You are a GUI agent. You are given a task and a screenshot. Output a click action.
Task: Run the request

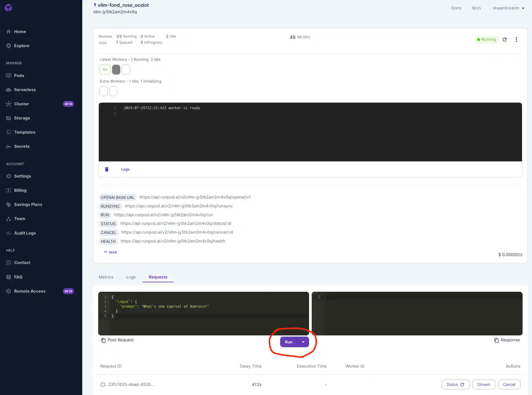[x=288, y=342]
